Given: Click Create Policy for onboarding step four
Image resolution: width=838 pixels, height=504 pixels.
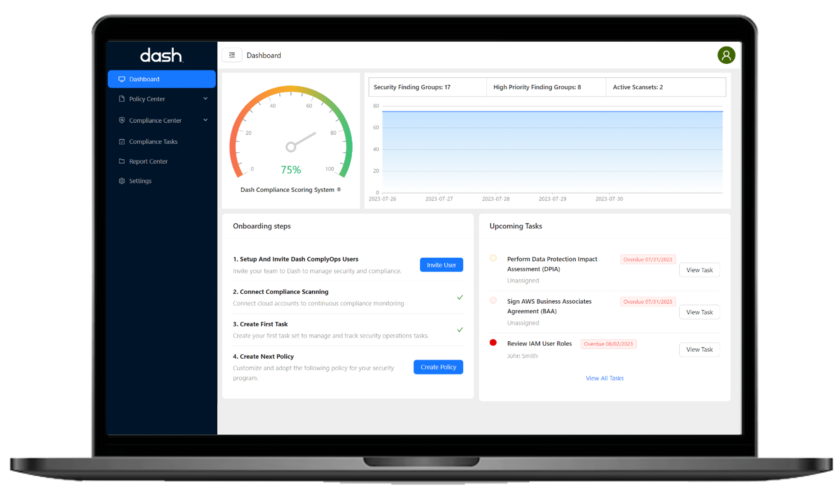Looking at the screenshot, I should coord(438,367).
